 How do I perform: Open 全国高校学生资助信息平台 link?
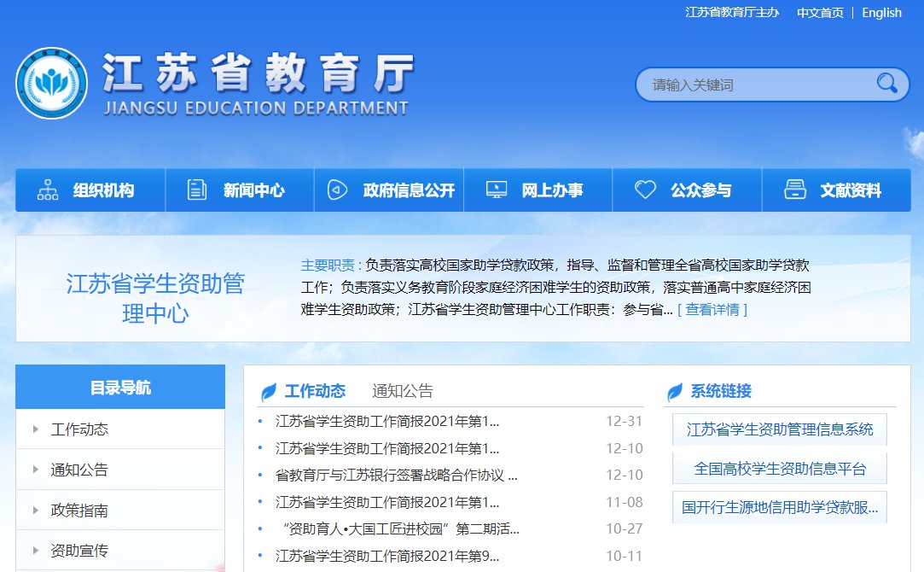coord(780,469)
